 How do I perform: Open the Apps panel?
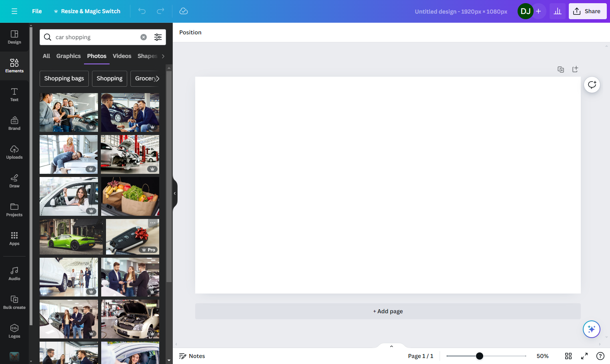tap(14, 239)
